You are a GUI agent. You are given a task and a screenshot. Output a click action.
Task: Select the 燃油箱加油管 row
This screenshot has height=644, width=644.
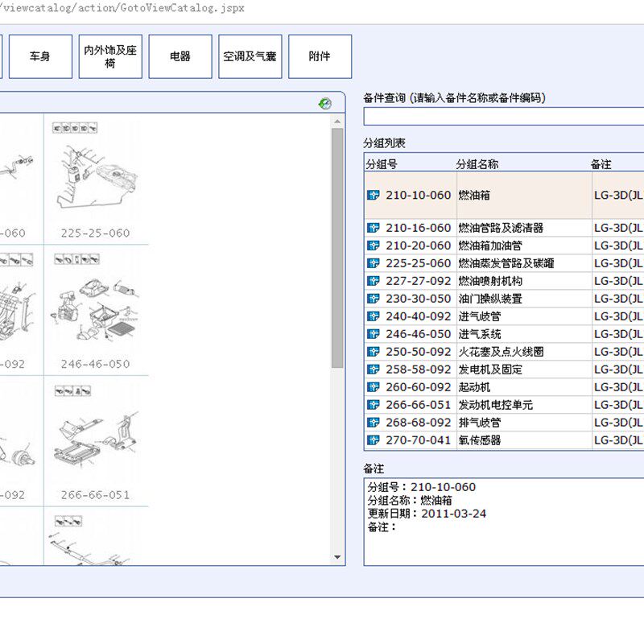504,246
